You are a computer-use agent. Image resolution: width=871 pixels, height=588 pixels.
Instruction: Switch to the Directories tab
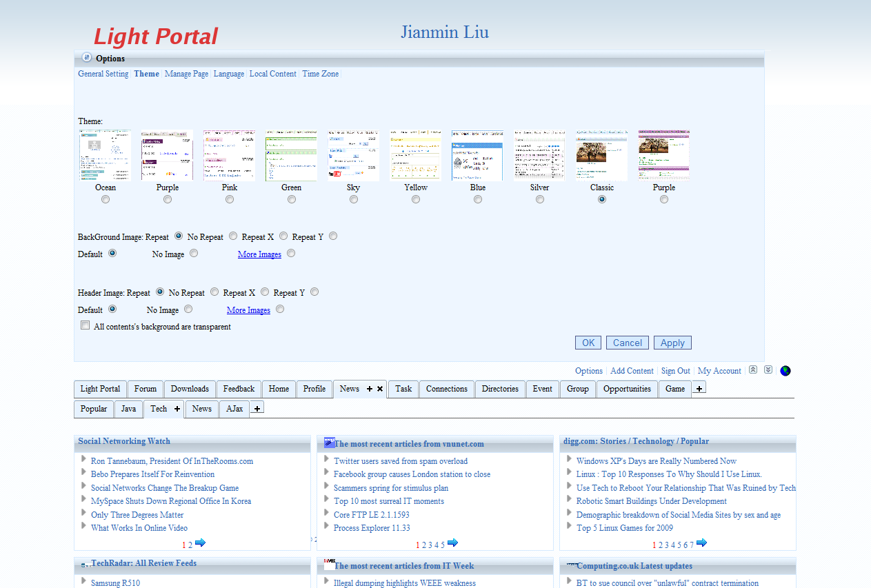tap(500, 389)
